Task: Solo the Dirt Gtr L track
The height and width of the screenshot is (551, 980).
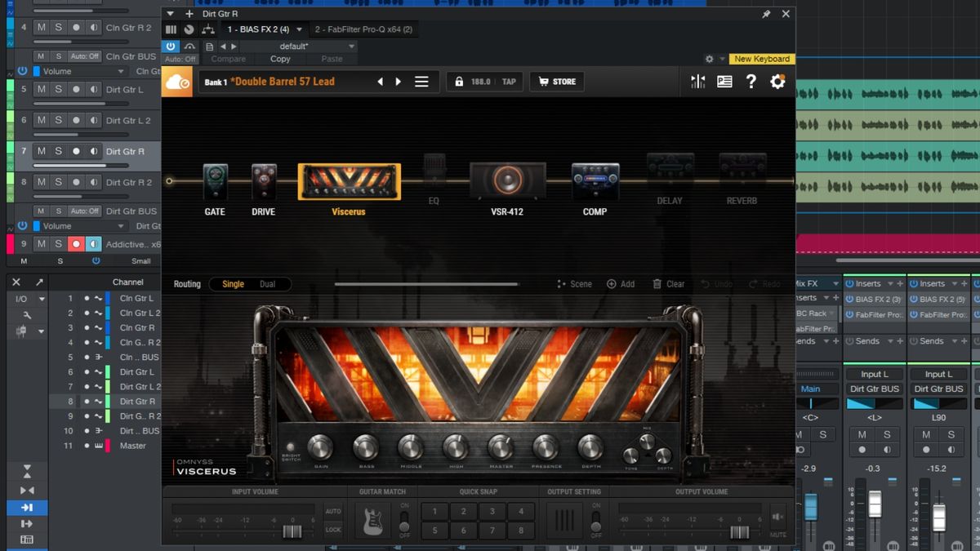Action: (x=58, y=90)
